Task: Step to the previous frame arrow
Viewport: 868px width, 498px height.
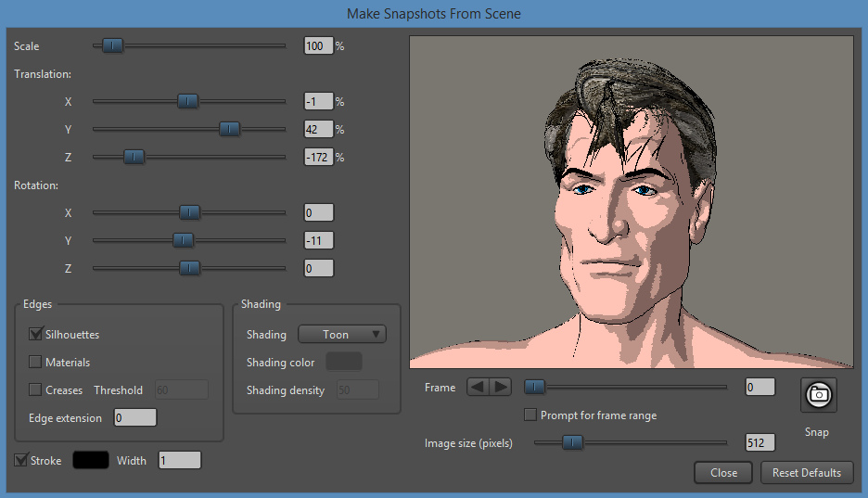Action: click(x=478, y=387)
